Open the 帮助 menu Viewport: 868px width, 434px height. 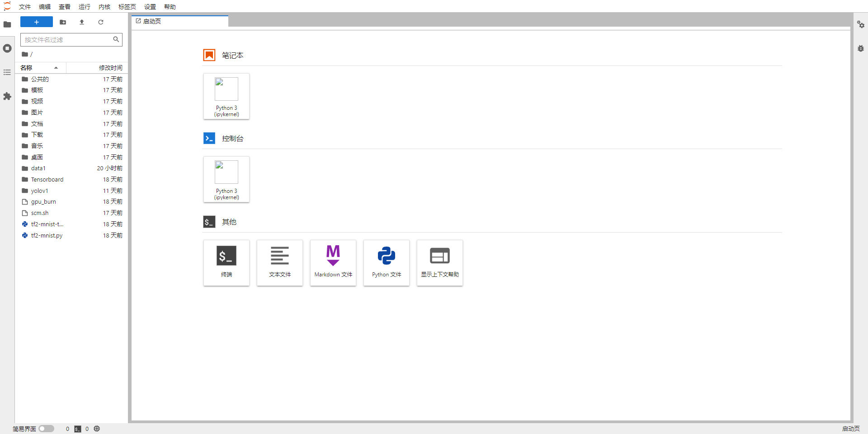[170, 7]
